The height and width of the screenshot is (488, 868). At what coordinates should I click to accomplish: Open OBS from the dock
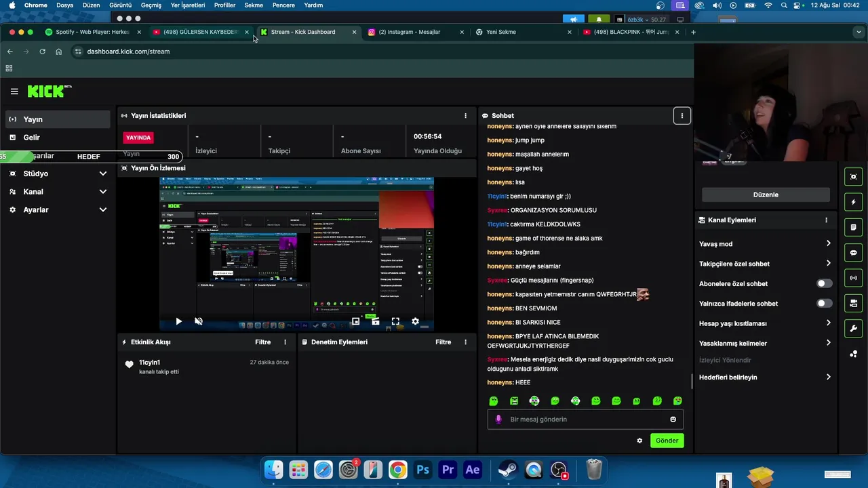coord(559,470)
